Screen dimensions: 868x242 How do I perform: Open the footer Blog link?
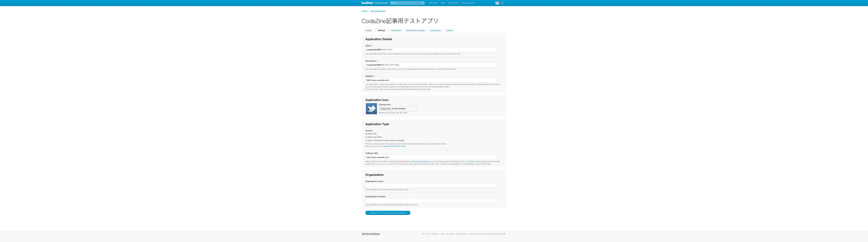[x=442, y=234]
